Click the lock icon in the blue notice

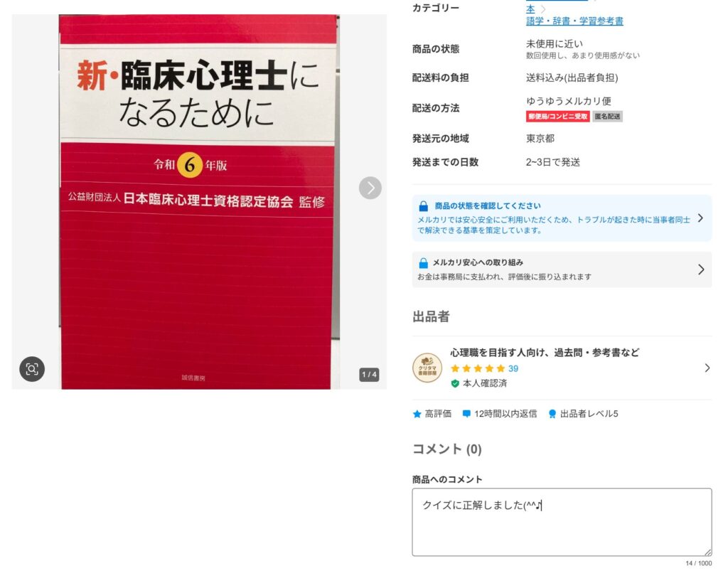click(x=424, y=206)
